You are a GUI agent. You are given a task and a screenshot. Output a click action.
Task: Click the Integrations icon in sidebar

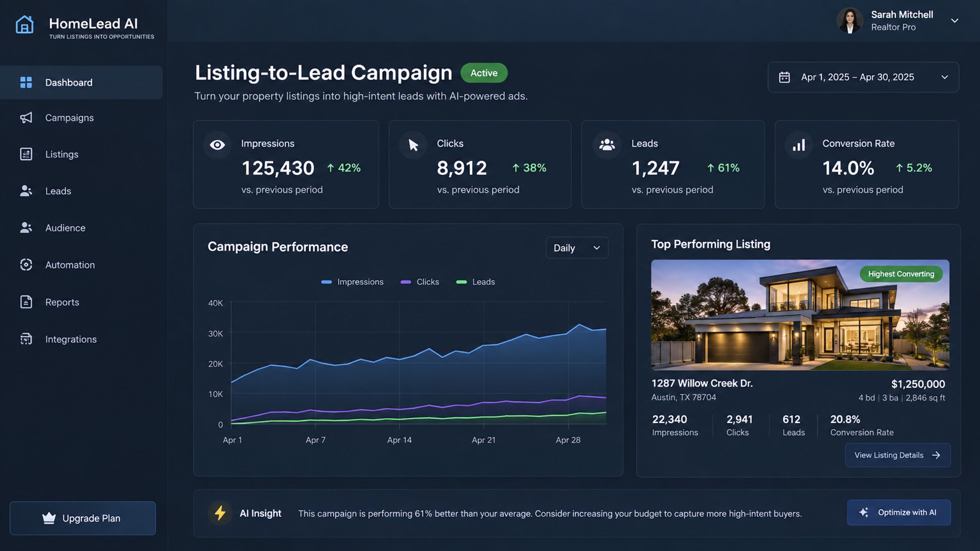click(x=26, y=339)
